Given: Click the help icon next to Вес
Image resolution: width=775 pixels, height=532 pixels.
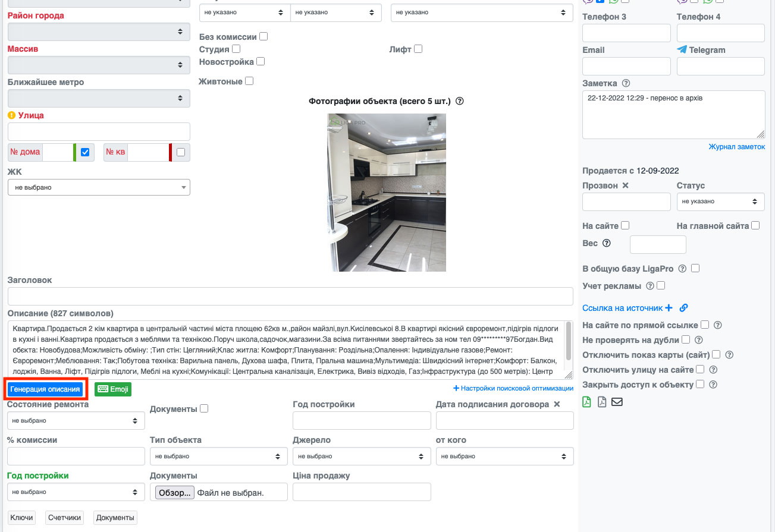Looking at the screenshot, I should click(x=607, y=243).
